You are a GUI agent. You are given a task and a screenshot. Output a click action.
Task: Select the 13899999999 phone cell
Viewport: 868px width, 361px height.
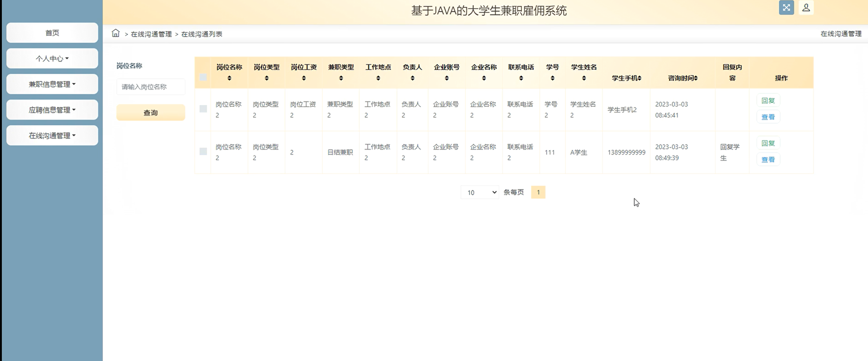(x=626, y=152)
